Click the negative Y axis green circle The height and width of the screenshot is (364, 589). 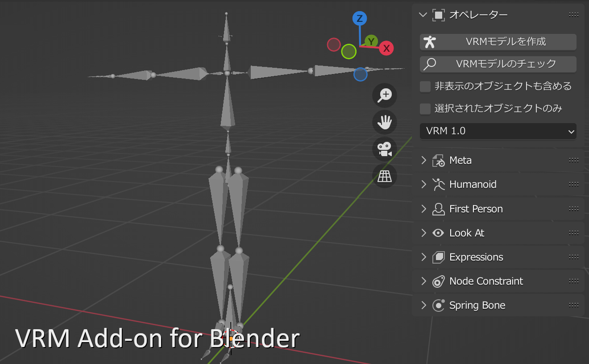[x=349, y=51]
